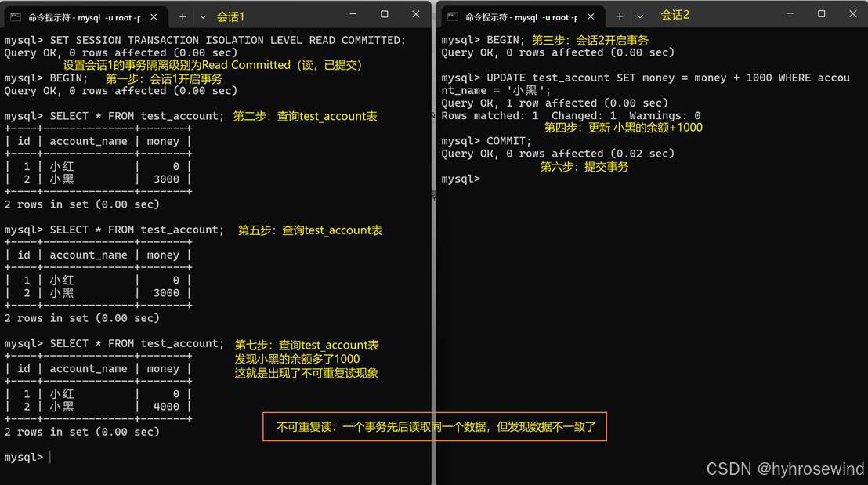Close the mysql tab in session 2 window
This screenshot has height=485, width=868.
591,17
